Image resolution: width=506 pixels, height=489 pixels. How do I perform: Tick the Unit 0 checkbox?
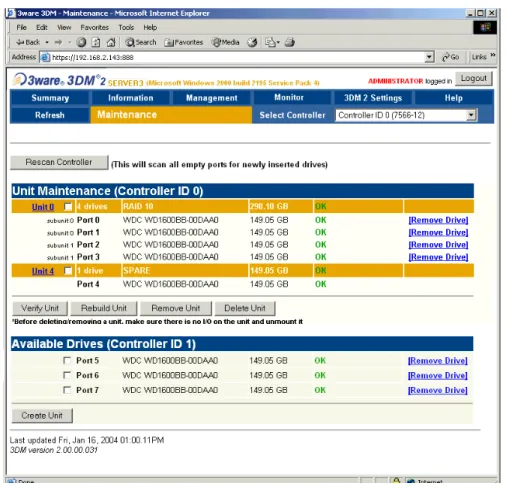(68, 207)
